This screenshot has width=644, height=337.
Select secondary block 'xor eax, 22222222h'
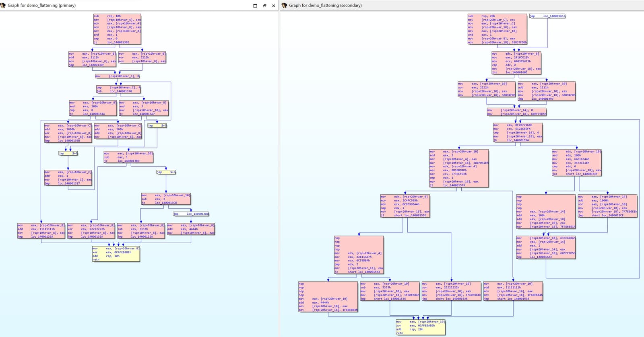pyautogui.click(x=451, y=291)
